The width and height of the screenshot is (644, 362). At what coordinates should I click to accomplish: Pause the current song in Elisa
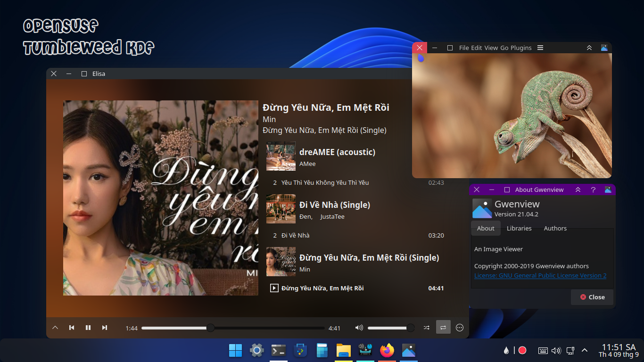pos(88,328)
